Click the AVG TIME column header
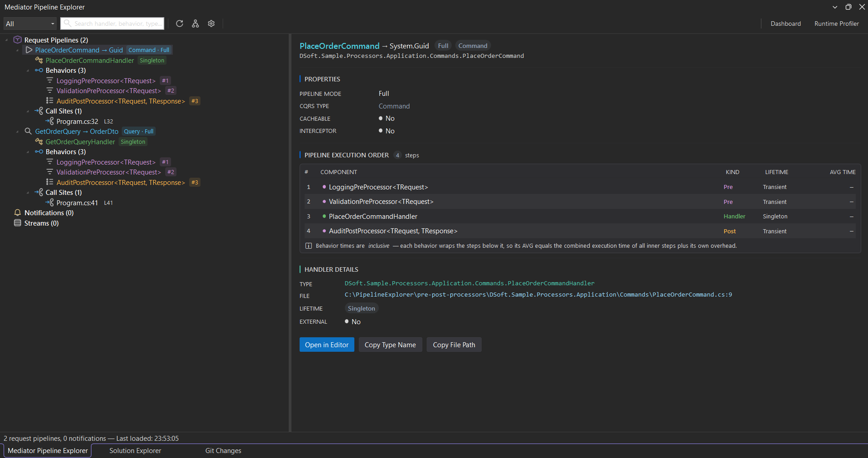This screenshot has width=868, height=458. [842, 172]
